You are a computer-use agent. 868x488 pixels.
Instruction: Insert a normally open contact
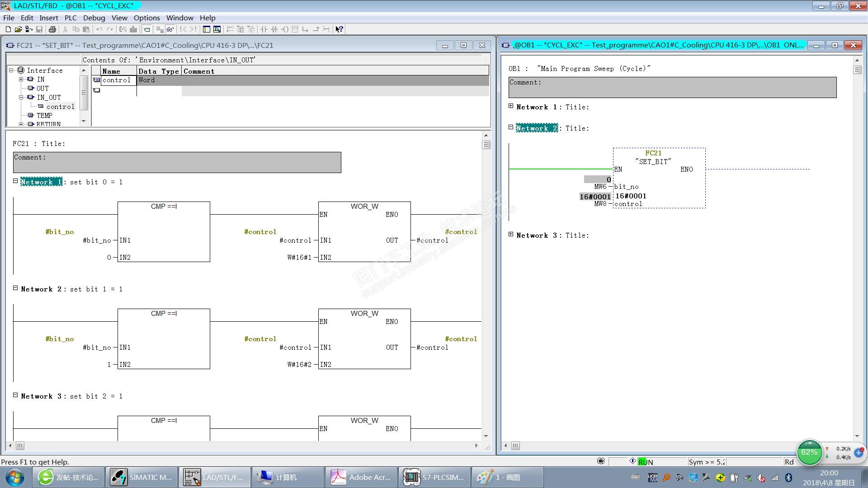point(264,29)
